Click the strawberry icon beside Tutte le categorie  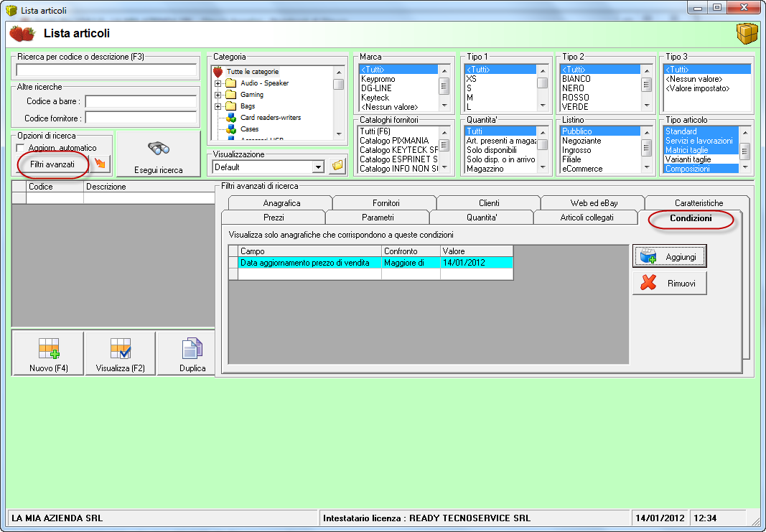click(218, 72)
